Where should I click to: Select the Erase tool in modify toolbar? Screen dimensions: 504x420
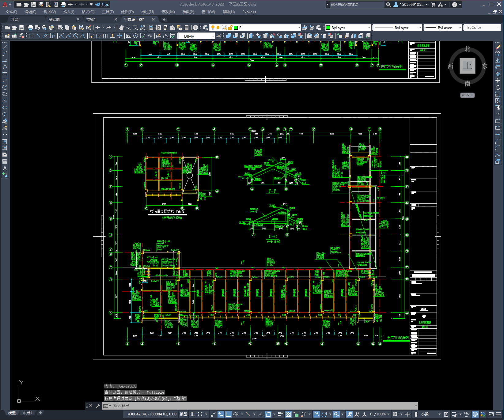[x=498, y=47]
